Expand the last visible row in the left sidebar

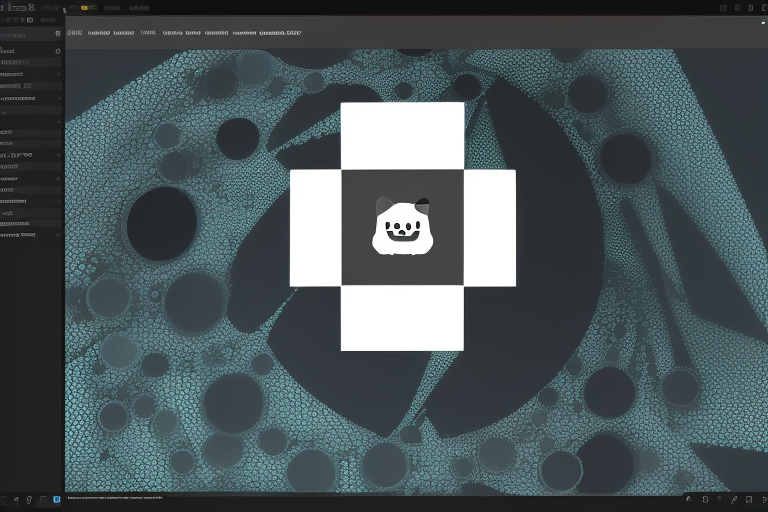18,235
